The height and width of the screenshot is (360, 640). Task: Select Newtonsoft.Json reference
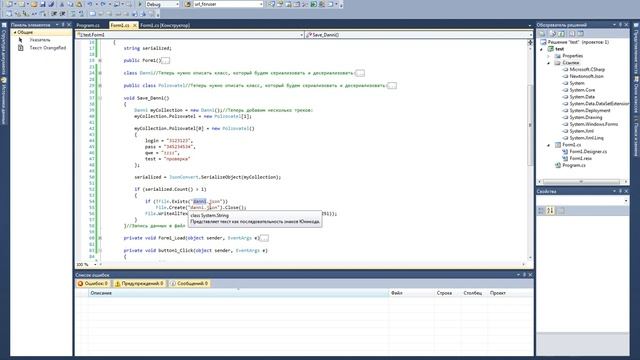[587, 76]
